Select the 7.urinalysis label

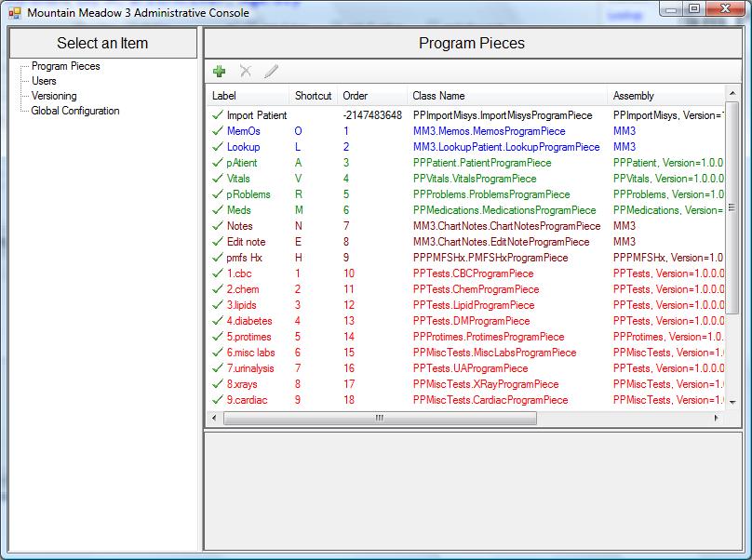tap(249, 368)
